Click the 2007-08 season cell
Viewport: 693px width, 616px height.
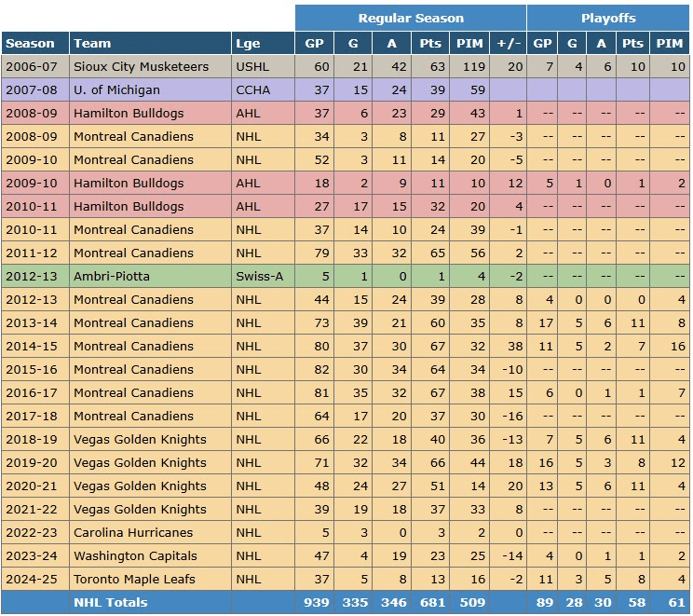point(34,90)
